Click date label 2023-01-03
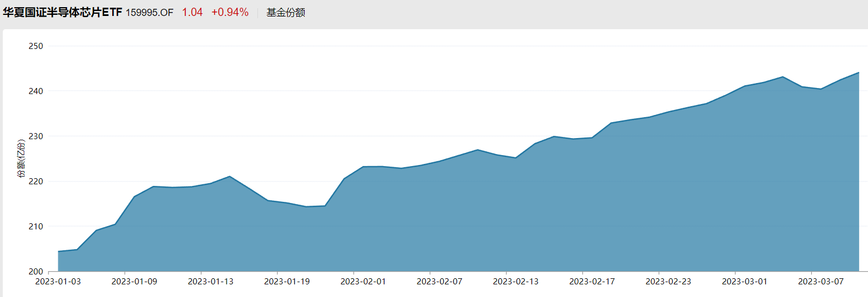 pos(58,282)
